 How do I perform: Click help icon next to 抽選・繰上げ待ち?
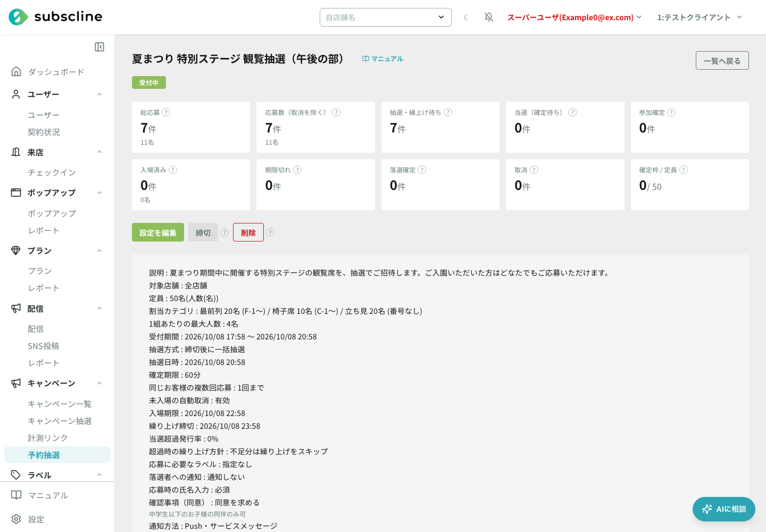point(448,112)
